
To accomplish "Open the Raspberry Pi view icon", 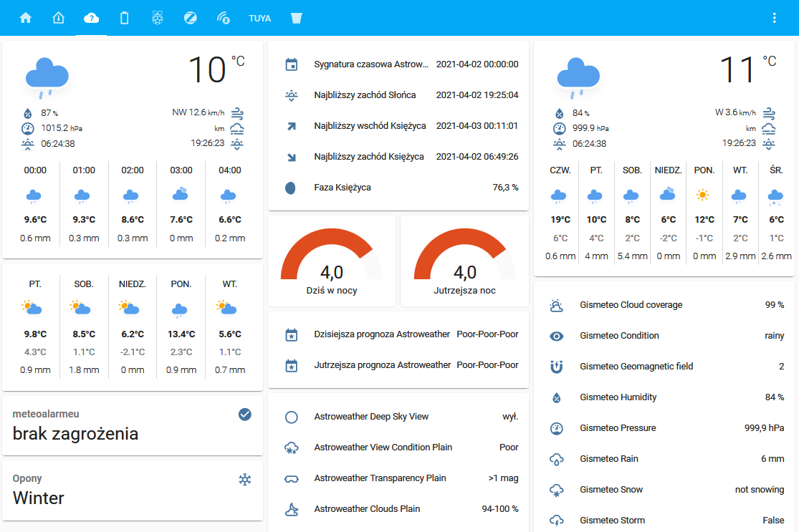I will [x=157, y=18].
